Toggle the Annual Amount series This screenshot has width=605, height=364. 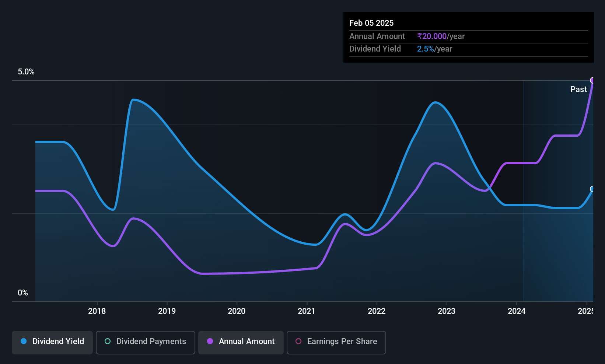pyautogui.click(x=241, y=343)
